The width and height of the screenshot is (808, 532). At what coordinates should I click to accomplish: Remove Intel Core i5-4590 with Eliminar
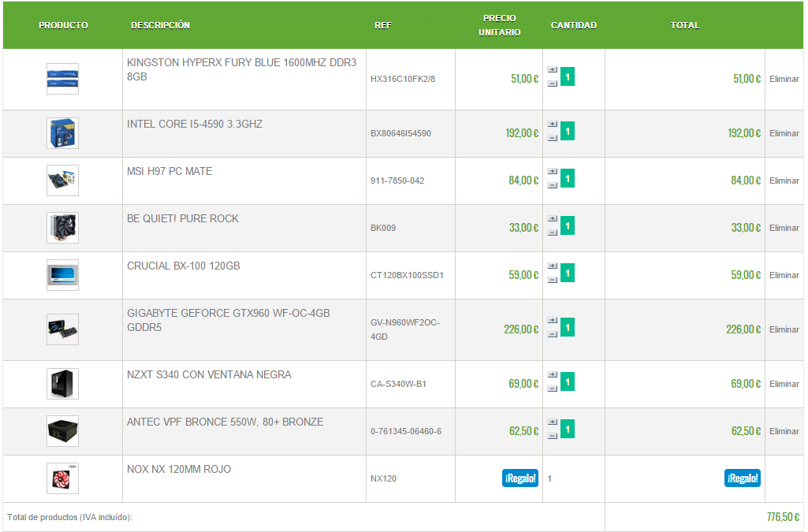[784, 133]
